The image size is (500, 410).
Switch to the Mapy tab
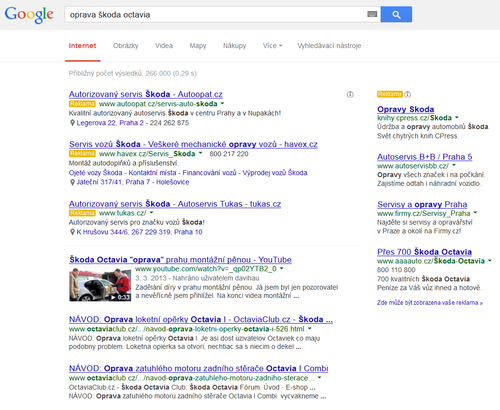[198, 46]
